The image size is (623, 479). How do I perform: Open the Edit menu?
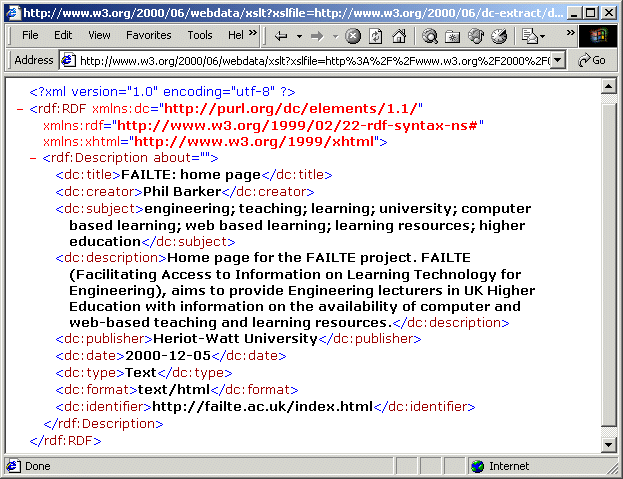[63, 35]
